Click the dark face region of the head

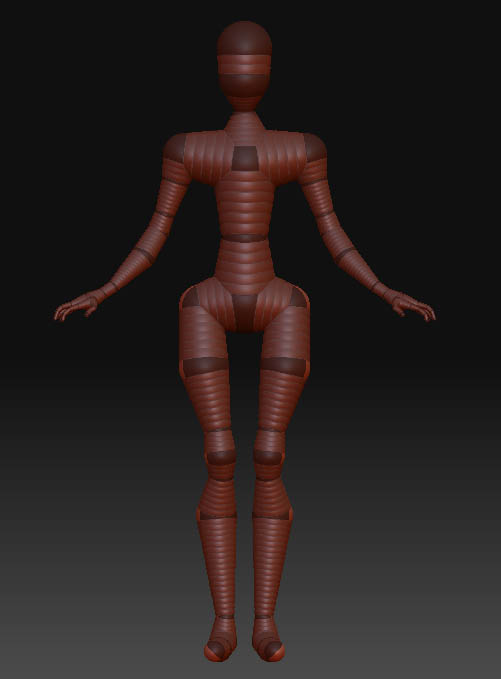pyautogui.click(x=244, y=86)
